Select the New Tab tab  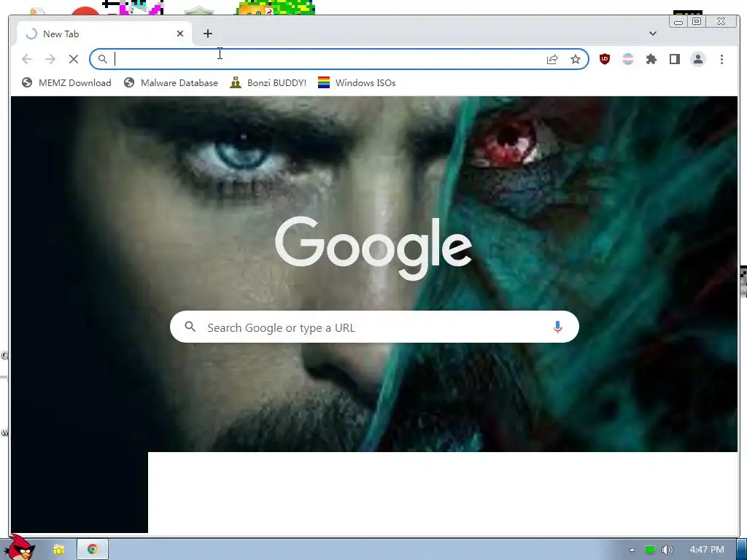105,34
